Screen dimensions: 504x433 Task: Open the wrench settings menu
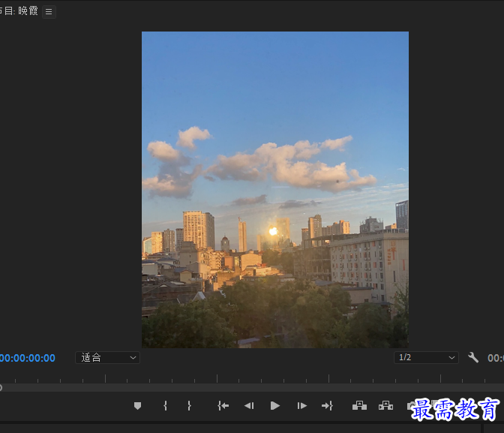[473, 357]
